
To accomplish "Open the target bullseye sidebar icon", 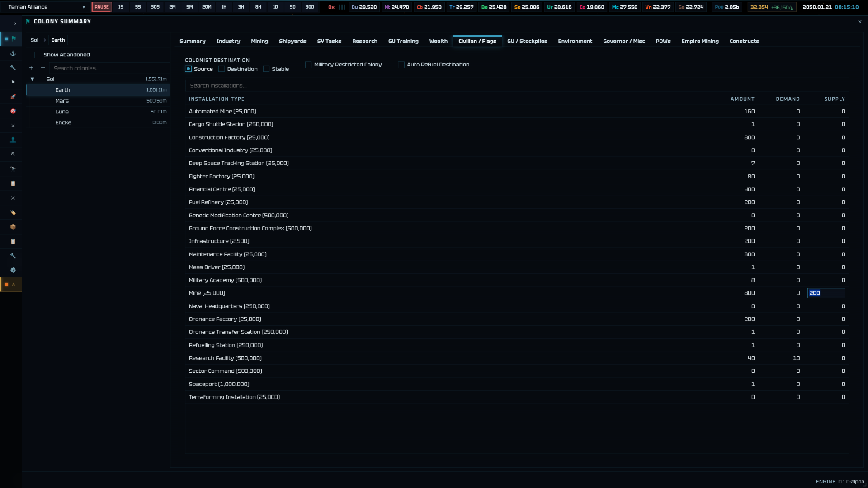I will click(x=13, y=111).
